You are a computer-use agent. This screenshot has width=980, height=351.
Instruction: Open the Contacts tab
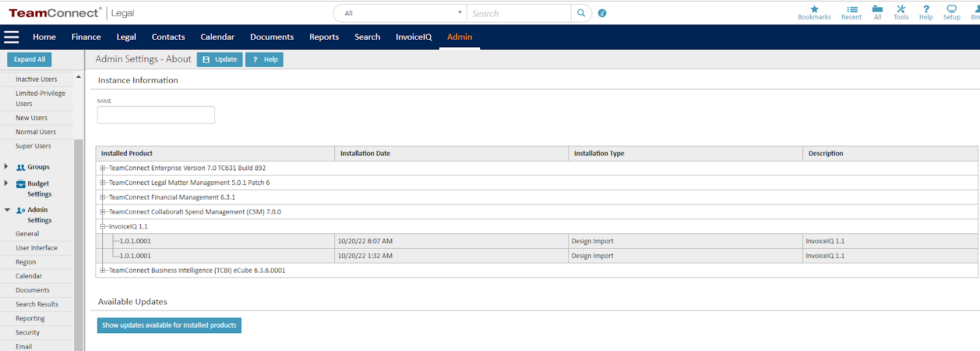pos(168,37)
